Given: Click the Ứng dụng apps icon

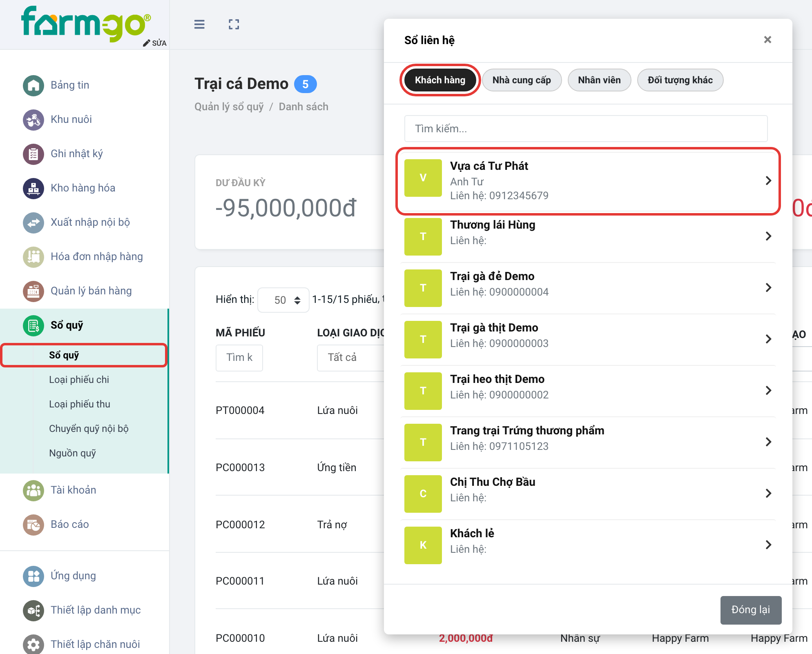Looking at the screenshot, I should [33, 576].
